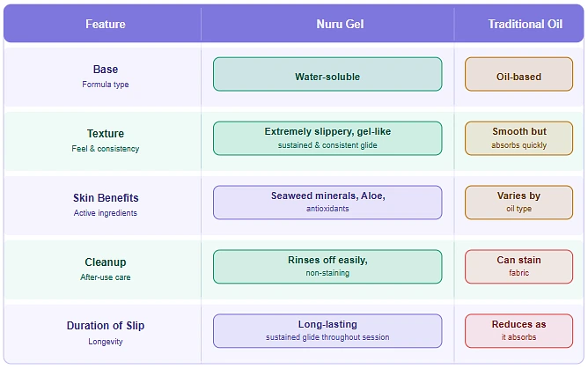588x369 pixels.
Task: Click the Base feature label
Action: [105, 70]
